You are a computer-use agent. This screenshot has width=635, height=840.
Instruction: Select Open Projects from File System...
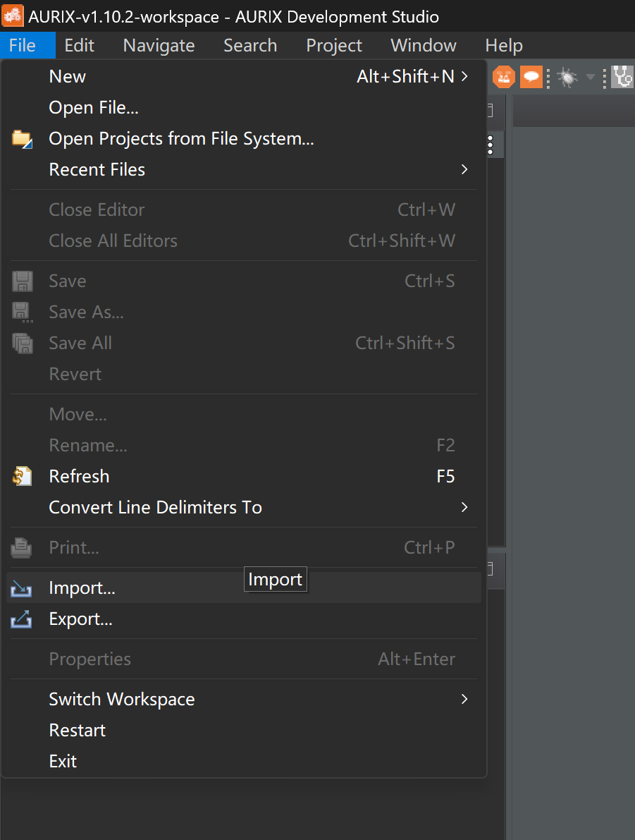(x=244, y=139)
